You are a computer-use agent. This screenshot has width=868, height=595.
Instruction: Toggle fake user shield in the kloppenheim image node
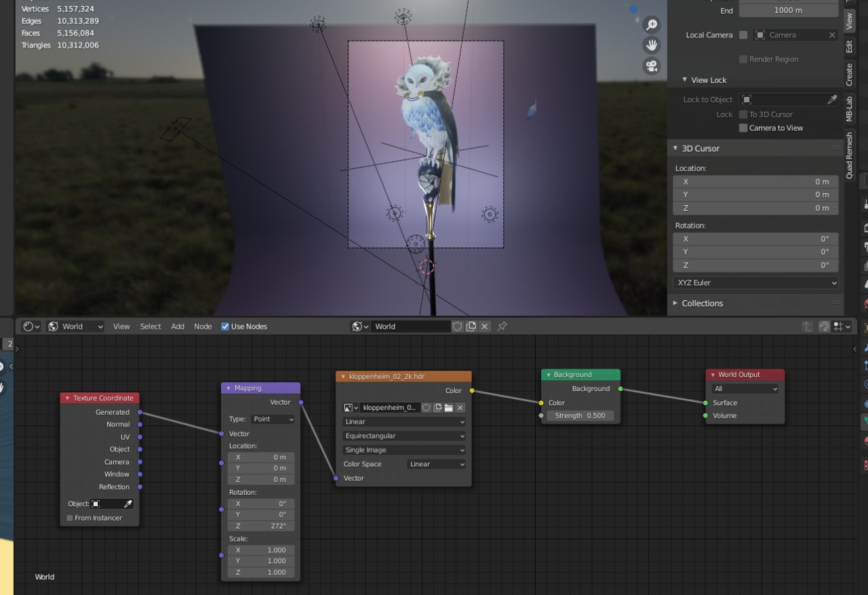[x=427, y=408]
